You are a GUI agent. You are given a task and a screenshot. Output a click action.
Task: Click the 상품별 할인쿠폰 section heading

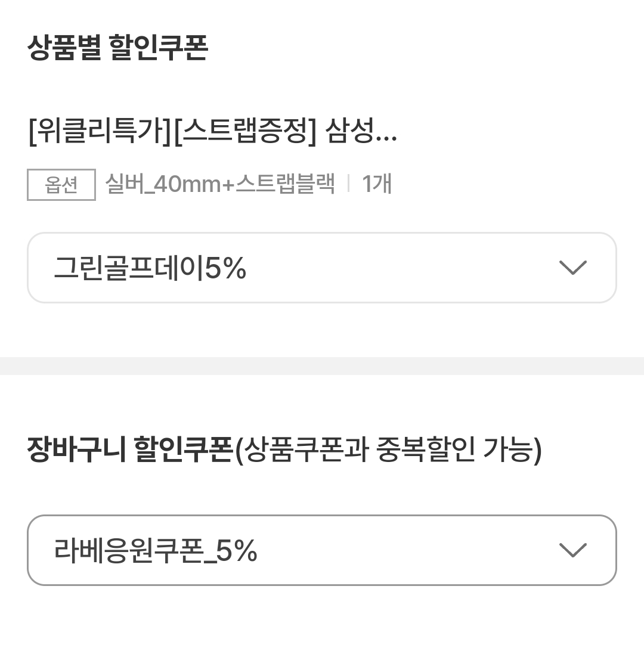(117, 48)
